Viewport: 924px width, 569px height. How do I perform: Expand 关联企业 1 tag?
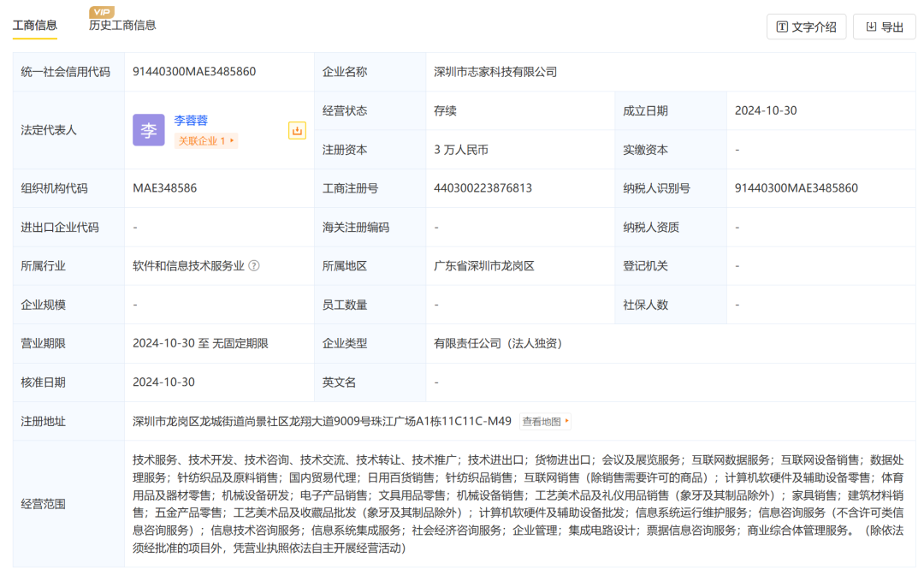coord(205,141)
